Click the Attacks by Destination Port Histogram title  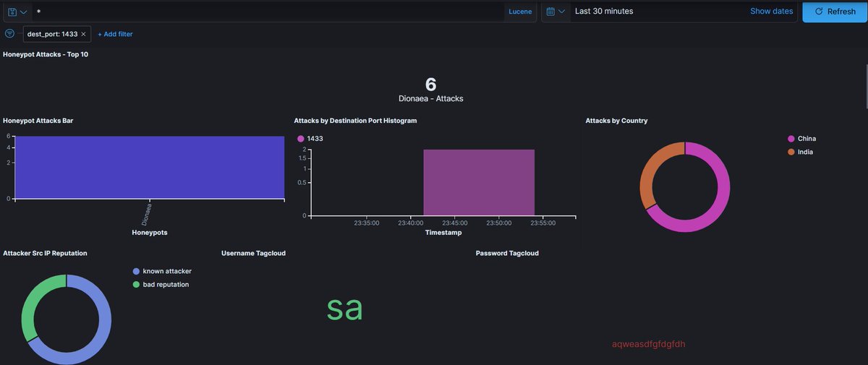pos(355,121)
